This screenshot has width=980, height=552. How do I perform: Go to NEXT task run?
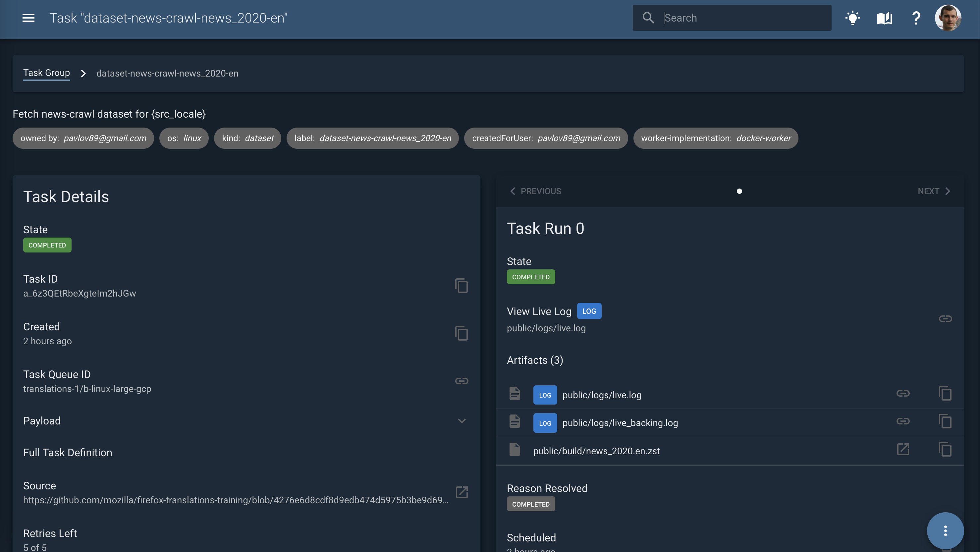click(x=934, y=191)
